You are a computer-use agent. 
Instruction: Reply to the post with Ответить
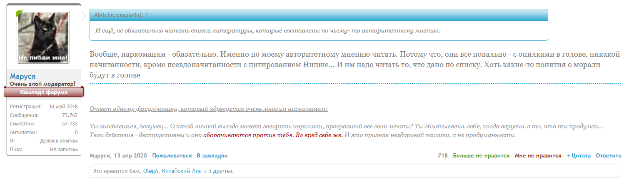(x=608, y=156)
